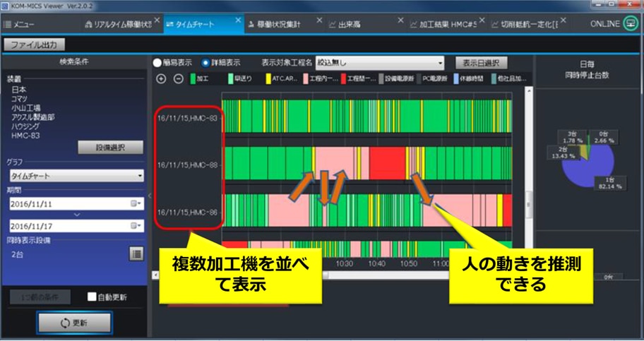The height and width of the screenshot is (341, 644).
Task: Click the ONLINE monitor status icon
Action: coord(630,24)
